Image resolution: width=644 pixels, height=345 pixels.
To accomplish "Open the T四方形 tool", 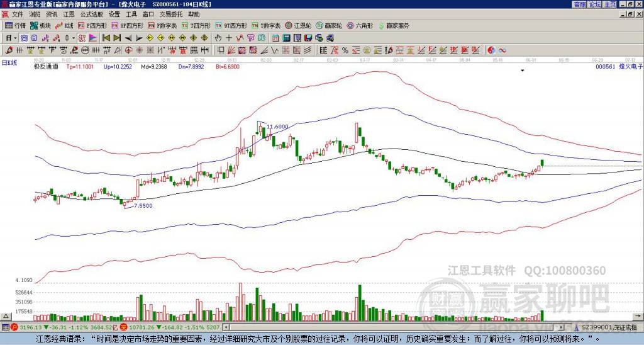I will point(196,25).
